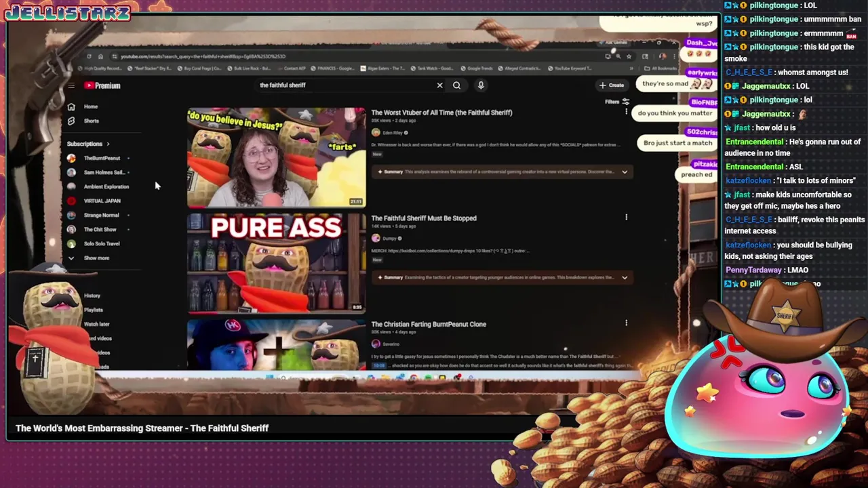Open History in the sidebar
Image resolution: width=868 pixels, height=488 pixels.
click(x=92, y=296)
